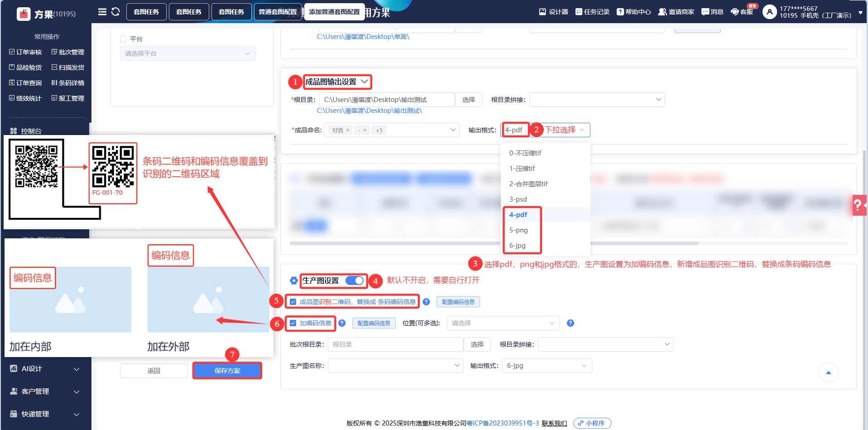Choose 6-jpg in the open format list
Viewport: 868px width, 430px height.
545,246
